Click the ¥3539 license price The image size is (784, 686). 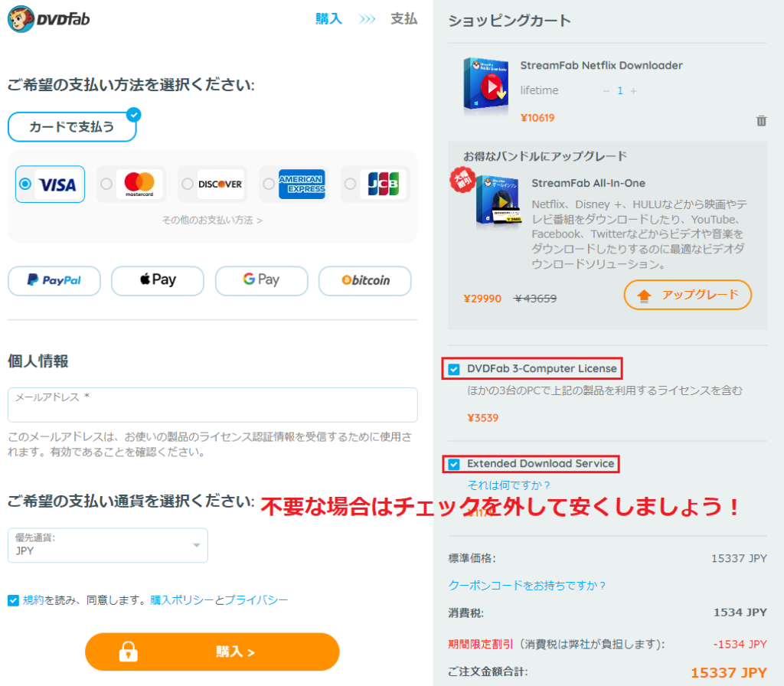coord(483,418)
